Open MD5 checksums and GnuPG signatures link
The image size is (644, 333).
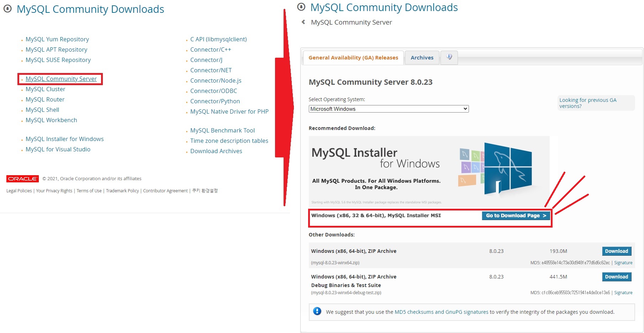tap(442, 312)
